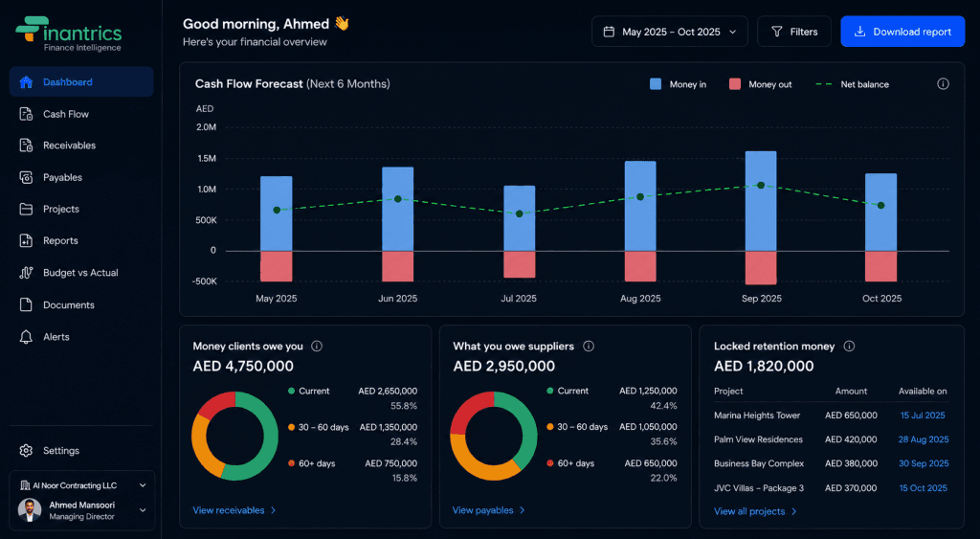The width and height of the screenshot is (980, 539).
Task: Show info for Locked retention money
Action: pos(849,346)
